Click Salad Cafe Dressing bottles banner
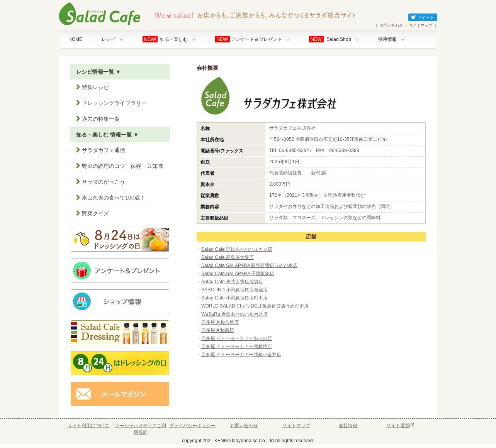 tap(120, 332)
